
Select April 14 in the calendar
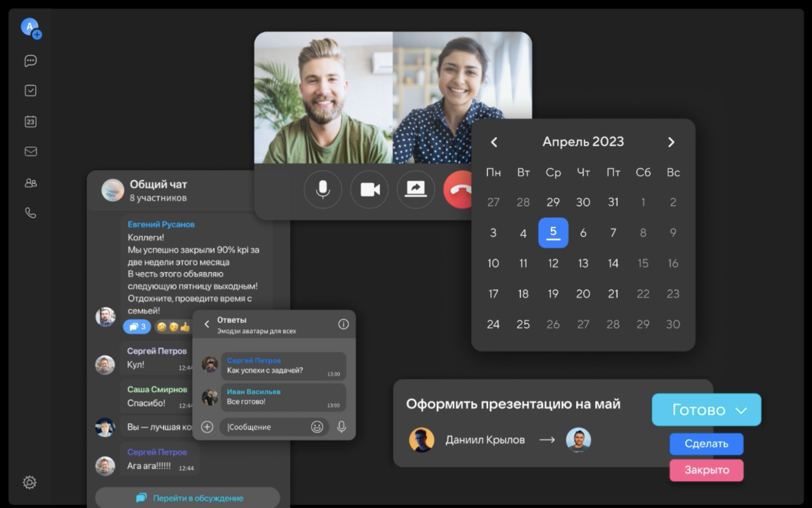613,263
